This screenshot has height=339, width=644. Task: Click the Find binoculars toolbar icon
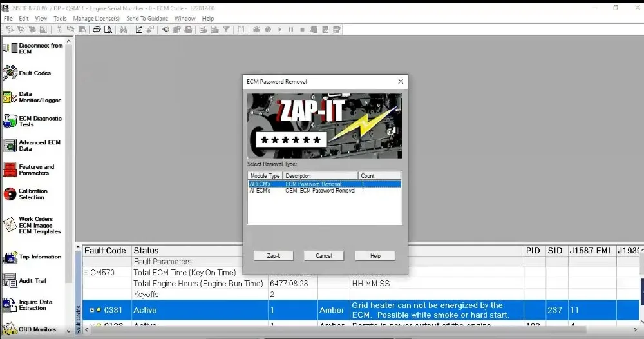123,30
